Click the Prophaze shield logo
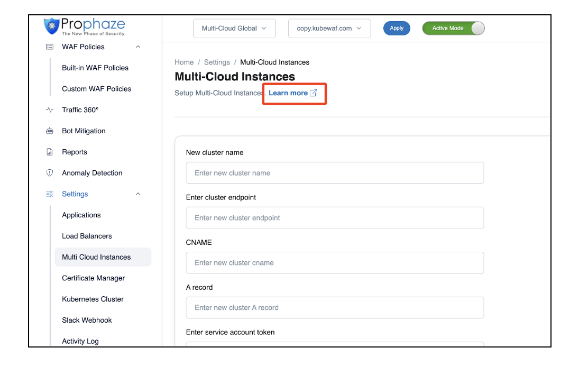588x384 pixels. tap(52, 25)
